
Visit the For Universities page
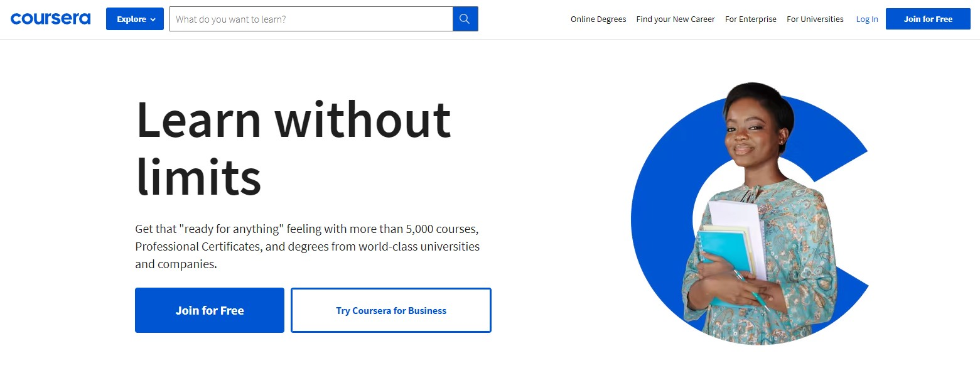tap(815, 19)
